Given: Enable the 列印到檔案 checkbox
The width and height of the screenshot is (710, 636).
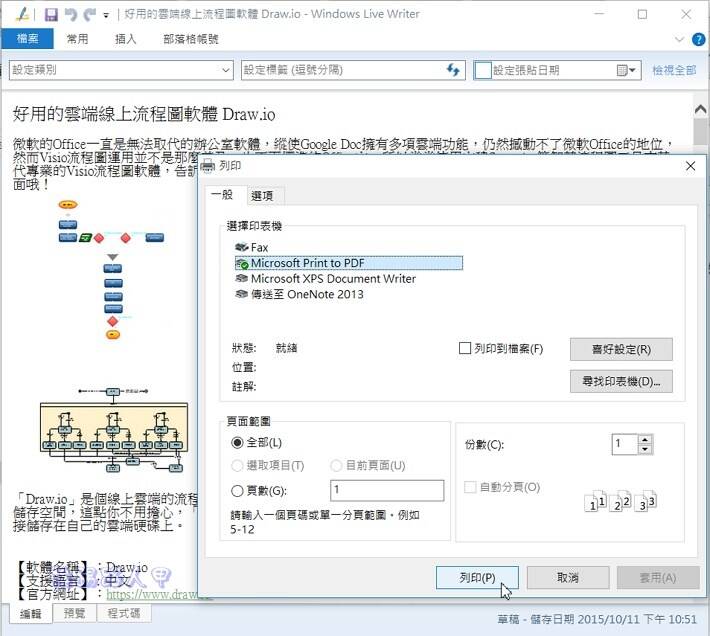Looking at the screenshot, I should click(x=465, y=348).
